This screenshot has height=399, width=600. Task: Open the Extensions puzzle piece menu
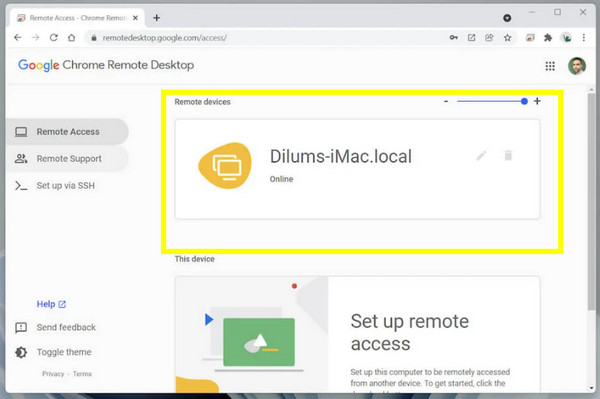548,37
